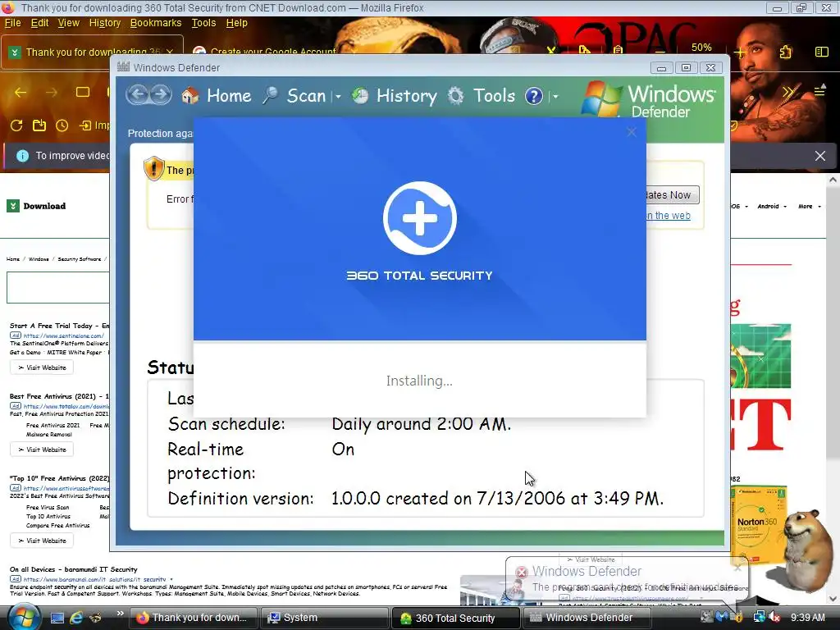
Task: Click Visit Website under Top 10 Free Antivirus
Action: [x=42, y=541]
